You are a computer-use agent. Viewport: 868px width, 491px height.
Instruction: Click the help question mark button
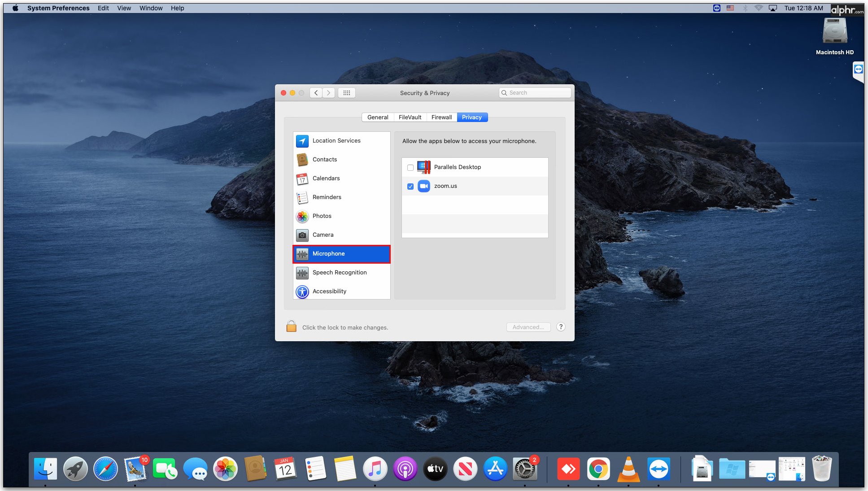pos(560,327)
